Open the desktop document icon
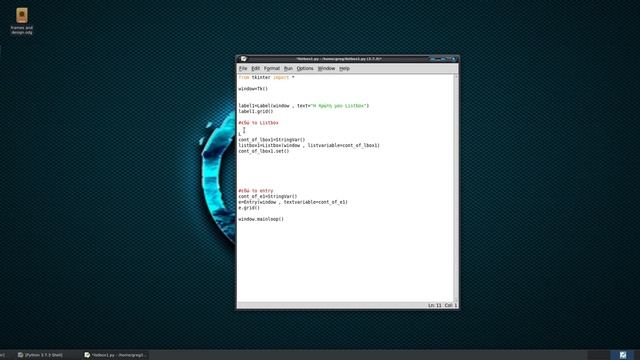The image size is (640, 360). pos(22,21)
